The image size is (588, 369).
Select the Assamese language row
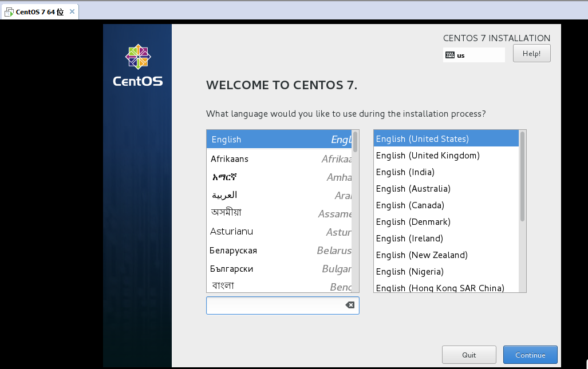279,213
